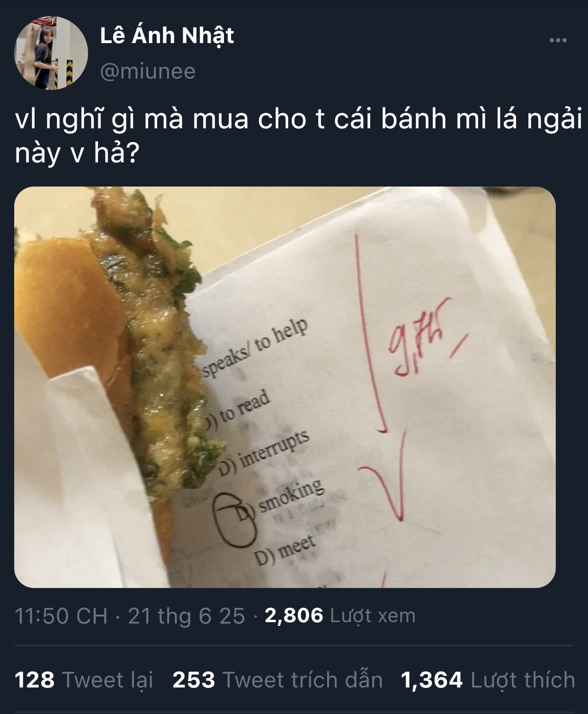Tap the 'D) meet' option in photo
Screen dimensions: 588x714
pos(285,550)
